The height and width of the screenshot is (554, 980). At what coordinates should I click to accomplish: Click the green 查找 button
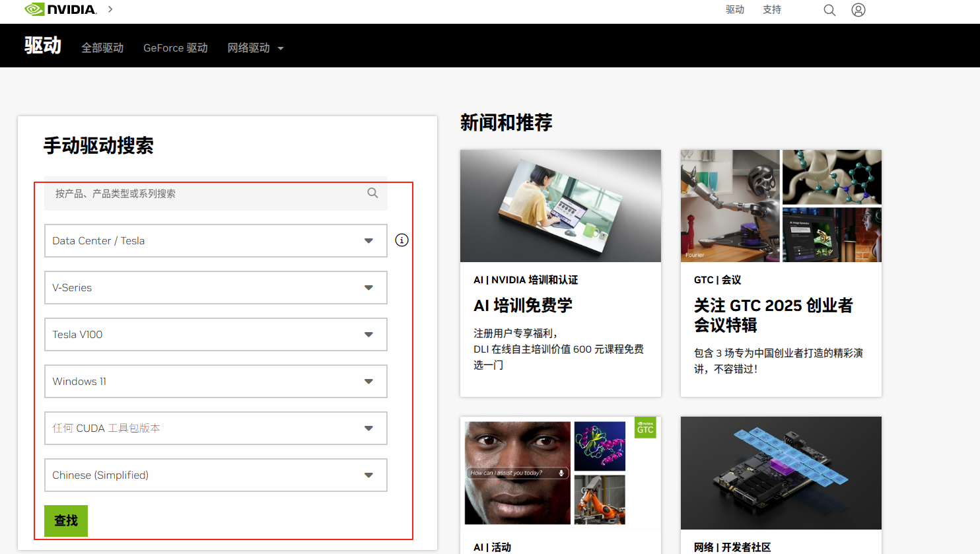click(66, 521)
